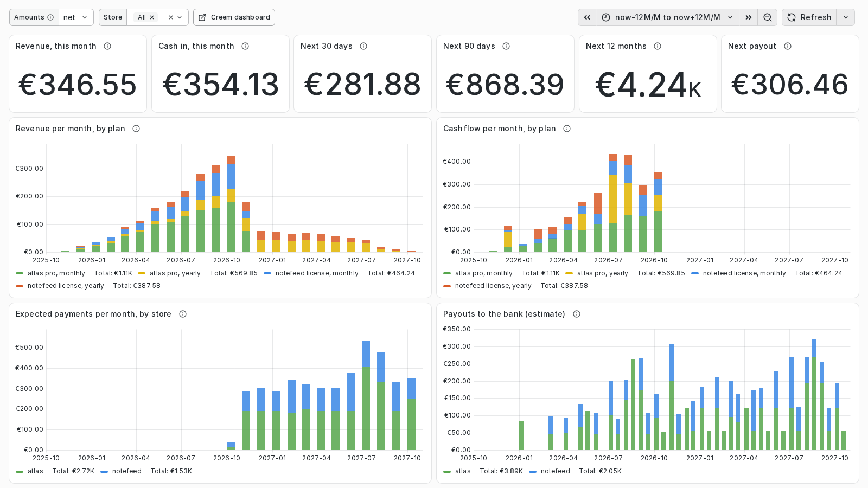Image resolution: width=868 pixels, height=488 pixels.
Task: Show info for Payouts to the bank panel
Action: pyautogui.click(x=577, y=314)
